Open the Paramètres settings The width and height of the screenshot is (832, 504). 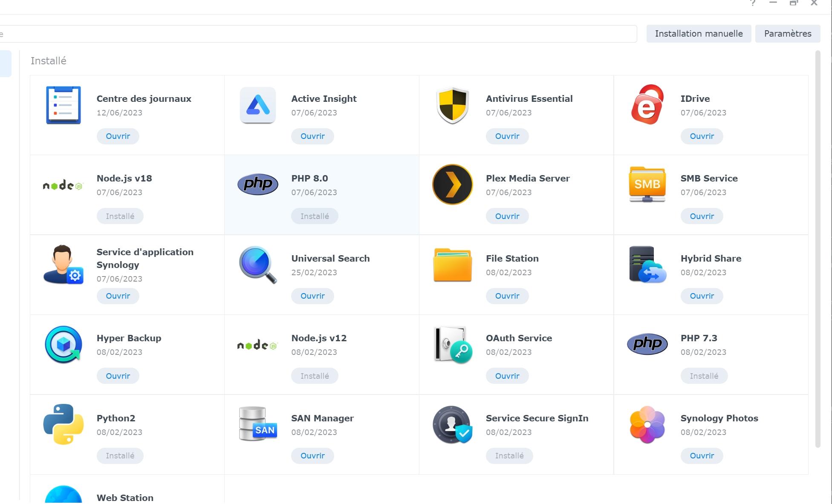[x=787, y=34]
